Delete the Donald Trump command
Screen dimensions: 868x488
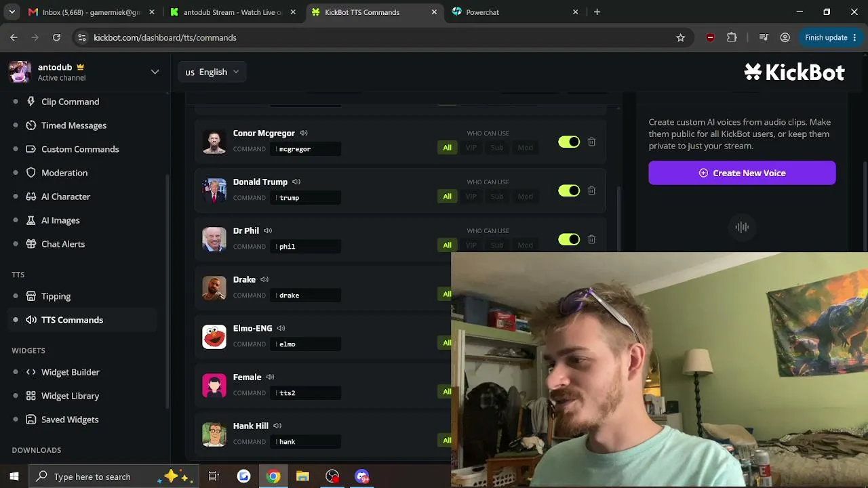[x=591, y=190]
